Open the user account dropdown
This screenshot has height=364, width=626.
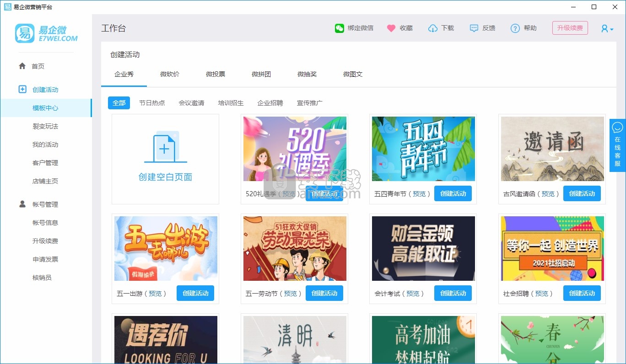tap(607, 28)
